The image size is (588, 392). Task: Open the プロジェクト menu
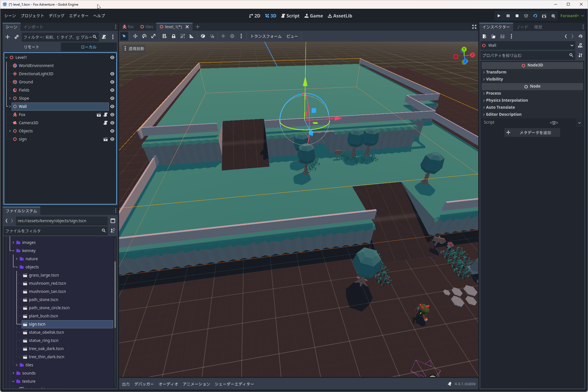[32, 16]
